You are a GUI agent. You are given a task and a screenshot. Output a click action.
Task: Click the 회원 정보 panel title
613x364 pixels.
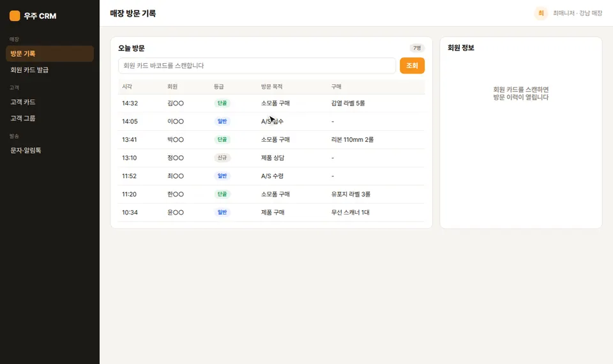[461, 48]
